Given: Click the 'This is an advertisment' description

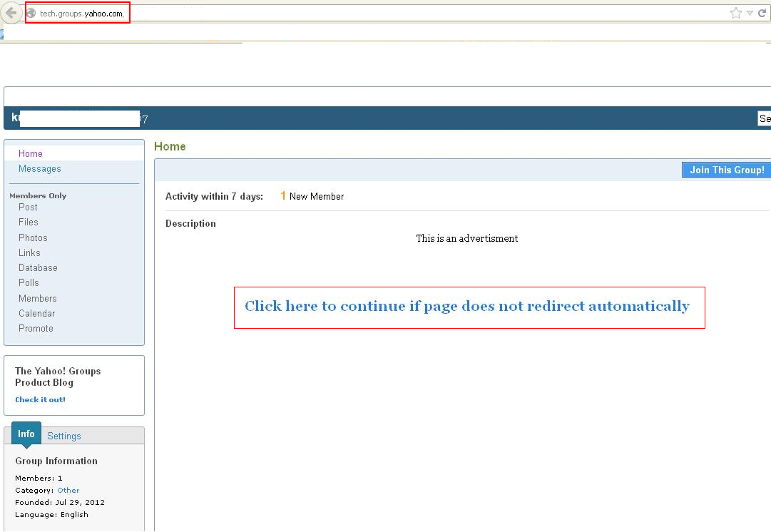Looking at the screenshot, I should coord(467,238).
